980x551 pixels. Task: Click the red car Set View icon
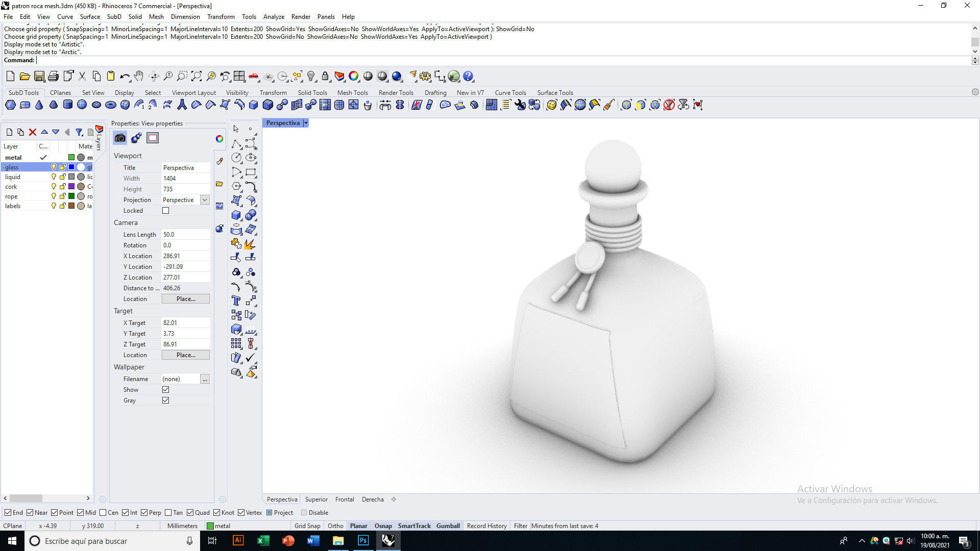click(254, 77)
